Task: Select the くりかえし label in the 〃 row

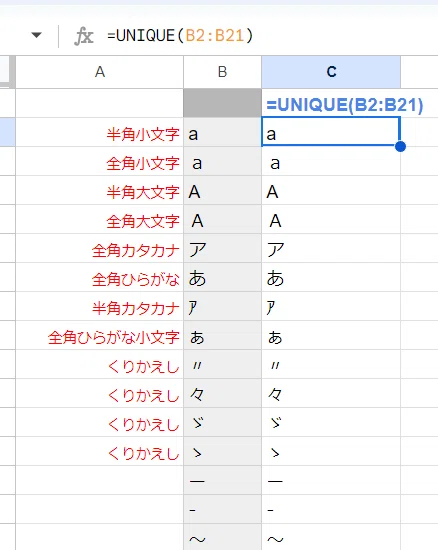Action: [100, 364]
